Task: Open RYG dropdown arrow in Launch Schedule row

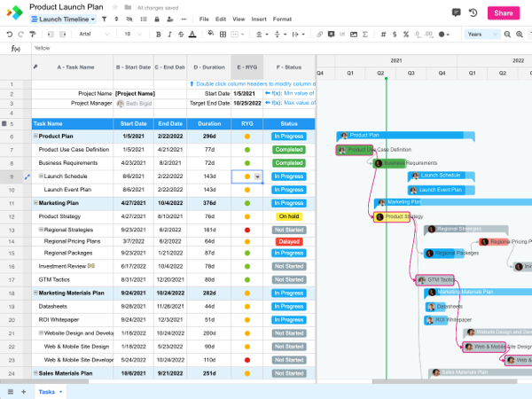Action: (x=258, y=176)
